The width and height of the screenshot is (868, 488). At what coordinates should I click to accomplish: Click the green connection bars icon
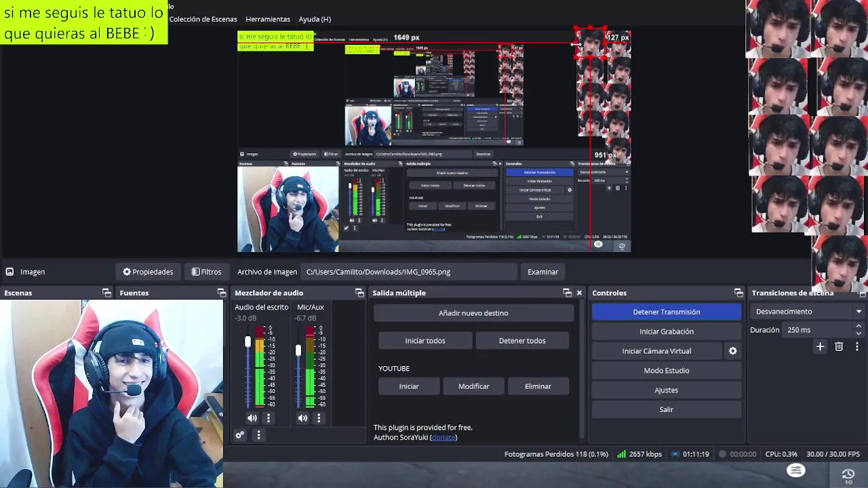[x=621, y=454]
